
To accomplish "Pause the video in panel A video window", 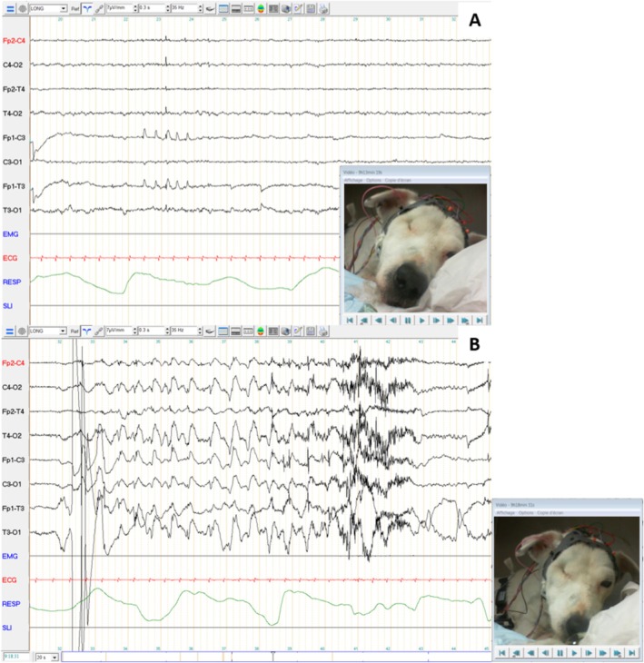I will pos(408,320).
